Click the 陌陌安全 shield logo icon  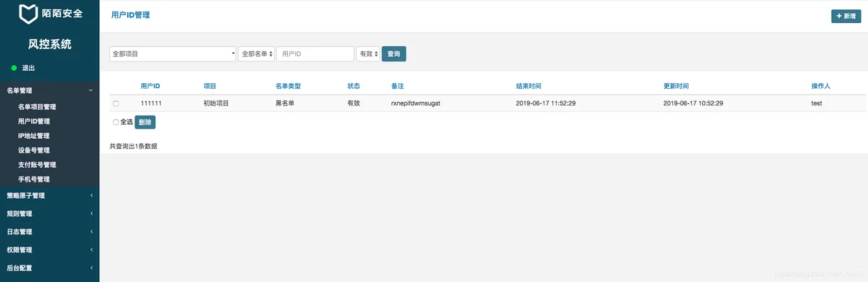28,13
